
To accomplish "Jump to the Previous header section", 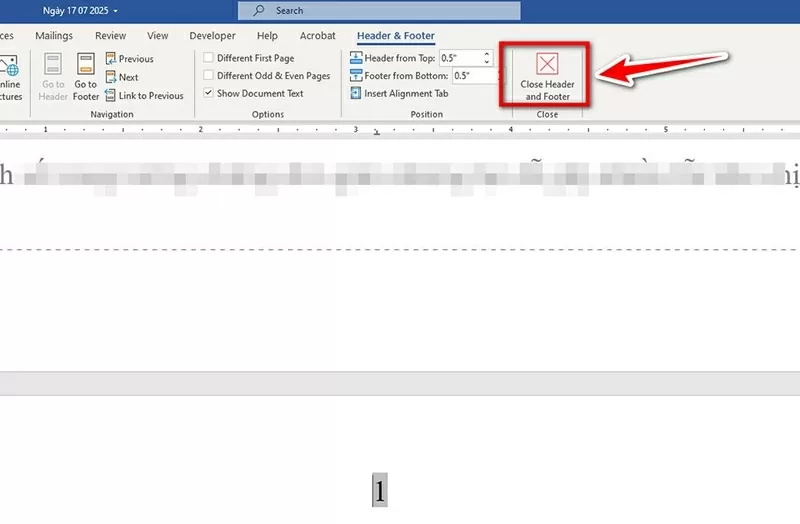I will (130, 59).
